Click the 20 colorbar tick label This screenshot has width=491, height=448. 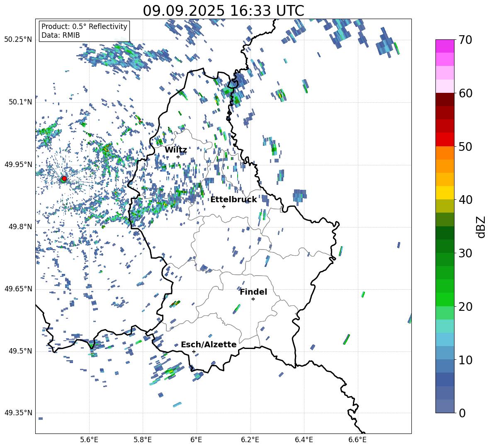465,307
